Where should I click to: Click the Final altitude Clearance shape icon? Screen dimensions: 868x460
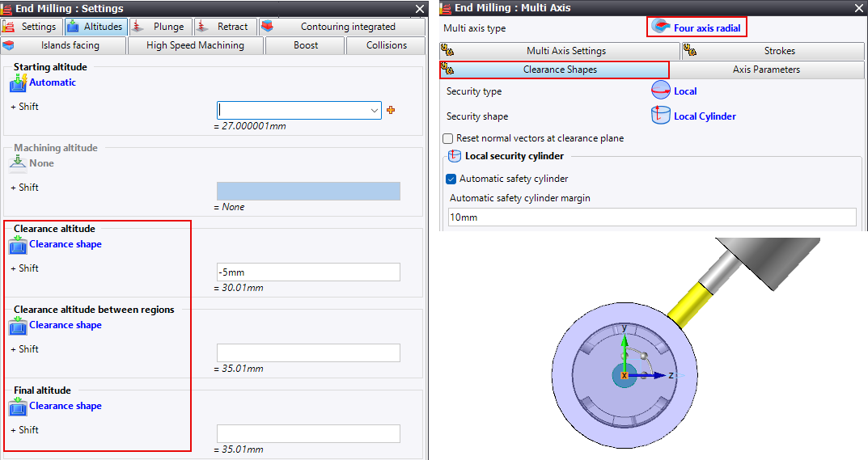coord(19,407)
